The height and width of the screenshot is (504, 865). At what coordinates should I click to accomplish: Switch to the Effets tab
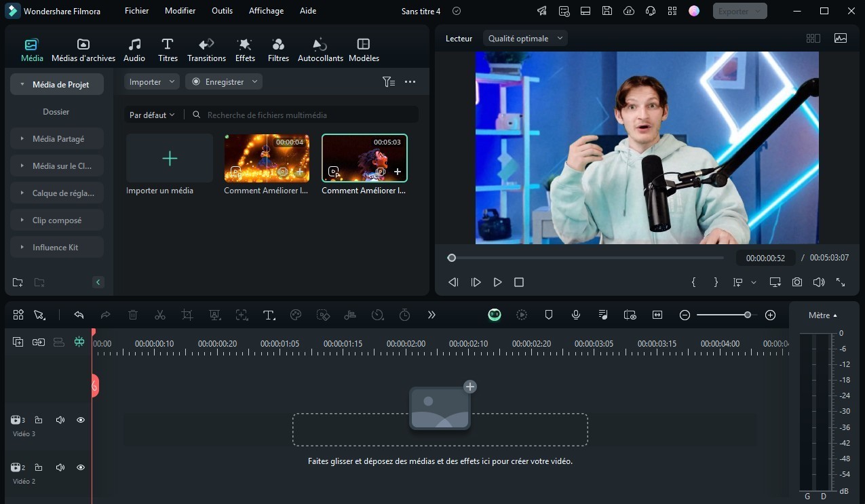pyautogui.click(x=245, y=50)
